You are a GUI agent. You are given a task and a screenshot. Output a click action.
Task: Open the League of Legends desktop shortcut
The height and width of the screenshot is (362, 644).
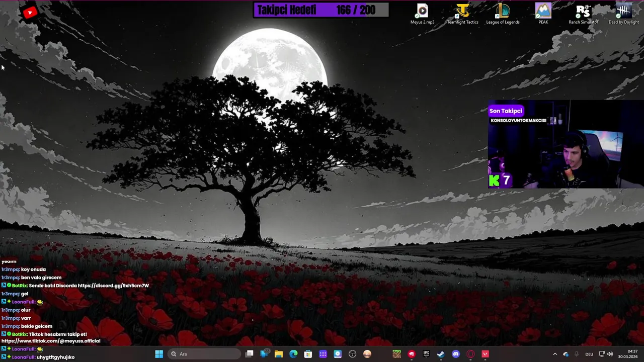tap(503, 14)
